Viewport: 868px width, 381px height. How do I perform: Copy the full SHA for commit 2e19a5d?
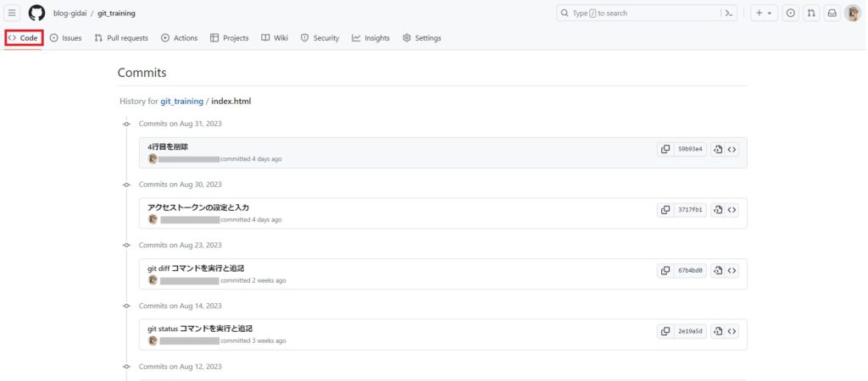665,331
